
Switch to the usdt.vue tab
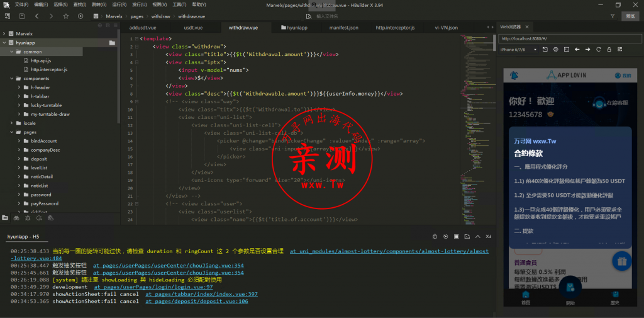pos(193,28)
